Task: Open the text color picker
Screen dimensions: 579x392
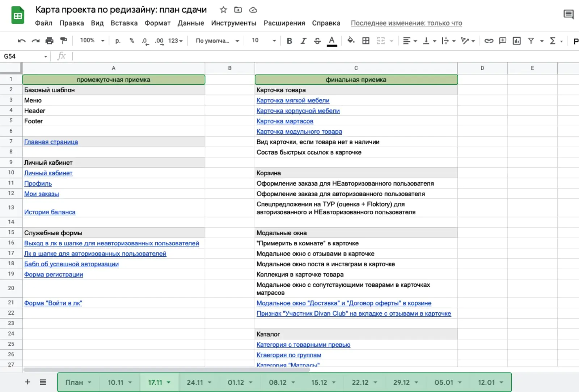Action: (331, 41)
